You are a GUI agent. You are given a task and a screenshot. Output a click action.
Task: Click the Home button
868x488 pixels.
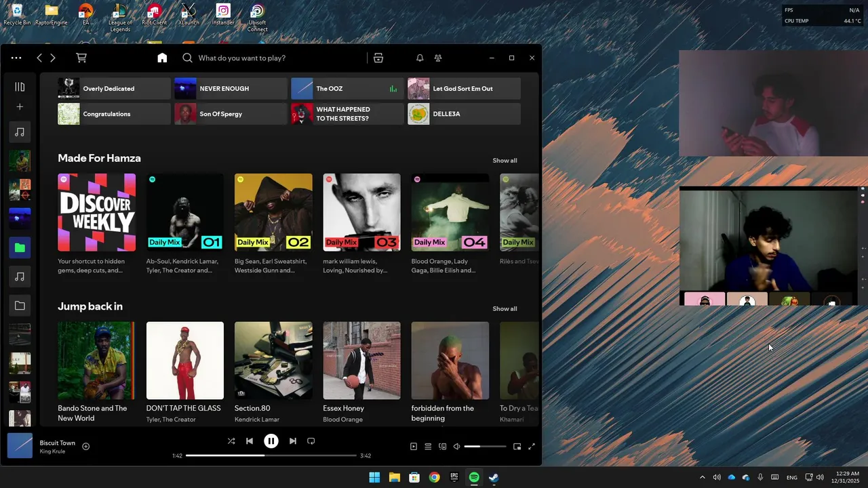click(162, 58)
